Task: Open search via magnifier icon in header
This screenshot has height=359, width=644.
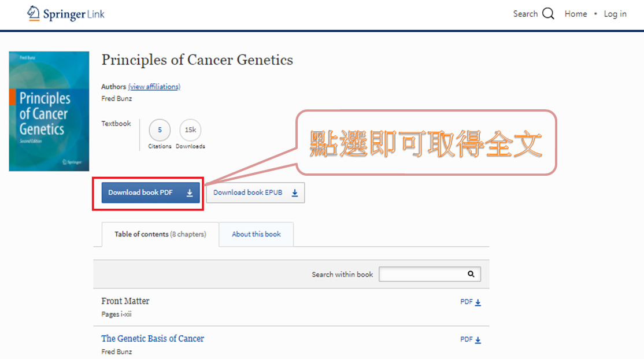Action: click(548, 13)
